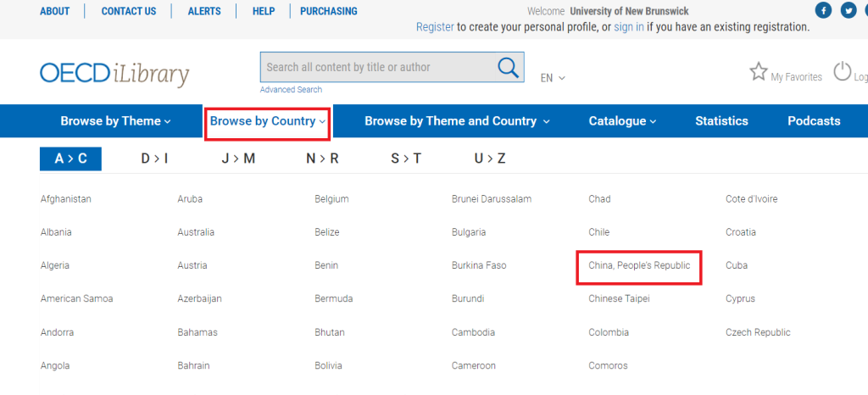Choose Bermuda
Viewport: 868px width, 395px height.
(333, 298)
